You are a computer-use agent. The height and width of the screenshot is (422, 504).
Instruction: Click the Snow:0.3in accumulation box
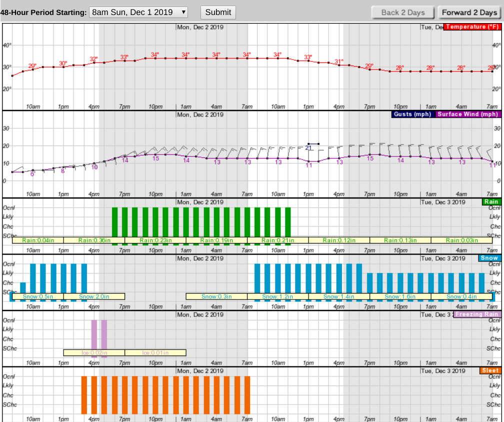coord(216,296)
